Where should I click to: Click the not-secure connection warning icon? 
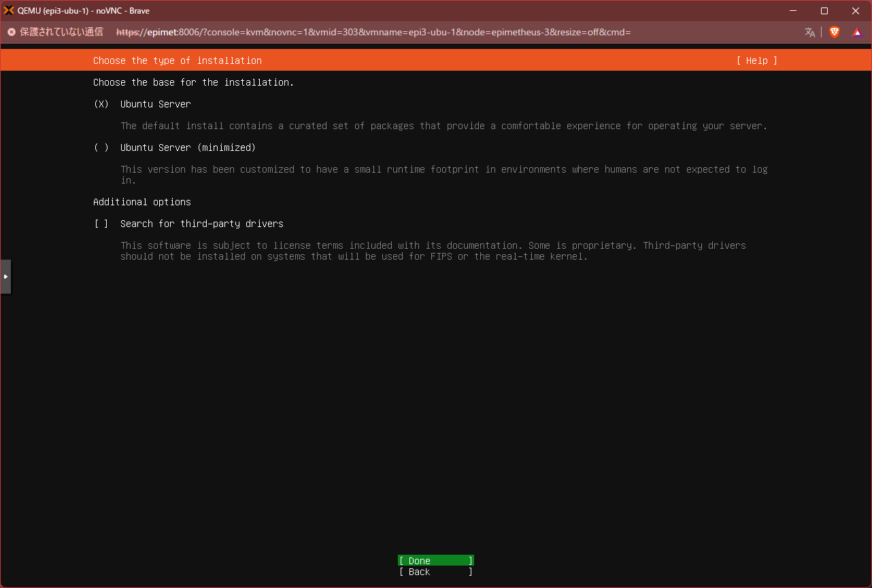(x=12, y=32)
